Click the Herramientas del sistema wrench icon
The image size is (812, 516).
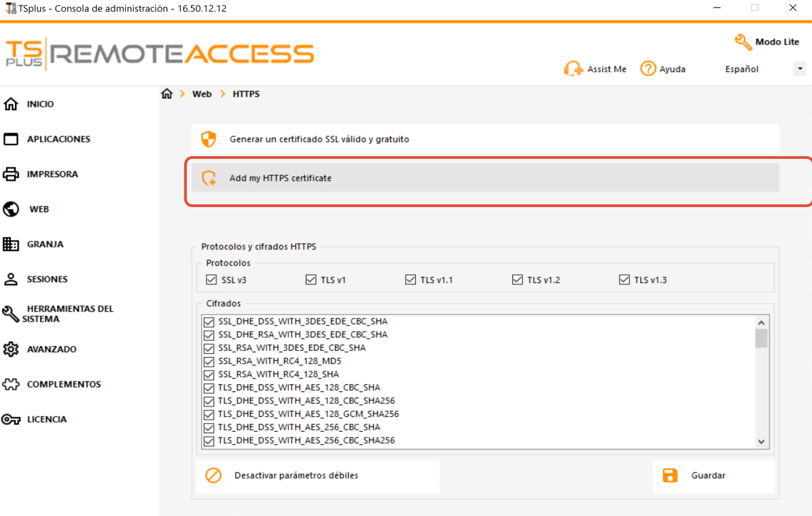tap(10, 314)
